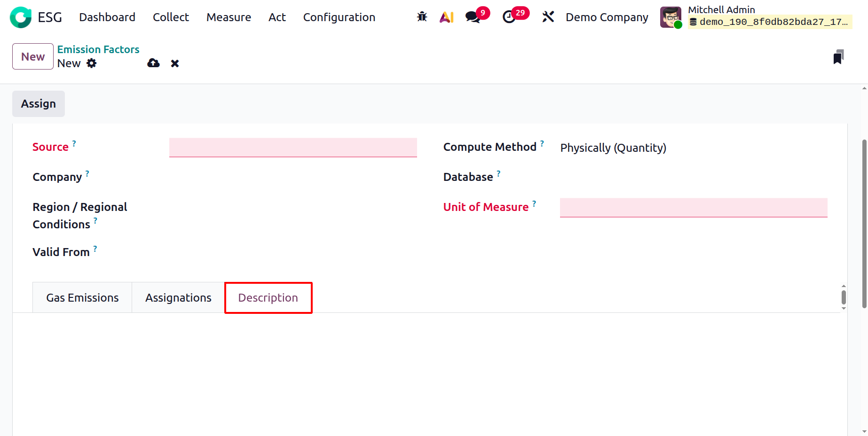Image resolution: width=868 pixels, height=436 pixels.
Task: Open the conversations chat icon
Action: [472, 17]
